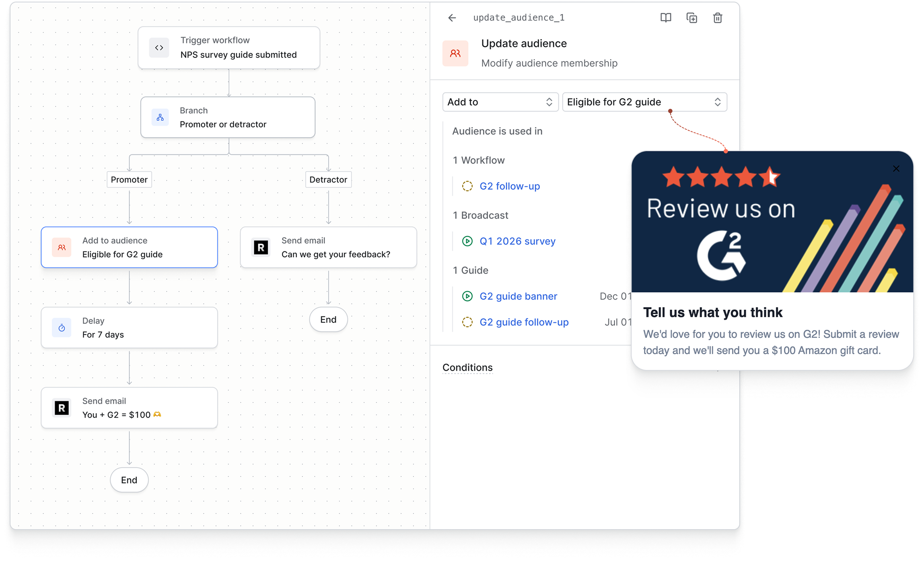924x563 pixels.
Task: Delete step using the trash icon
Action: 717,18
